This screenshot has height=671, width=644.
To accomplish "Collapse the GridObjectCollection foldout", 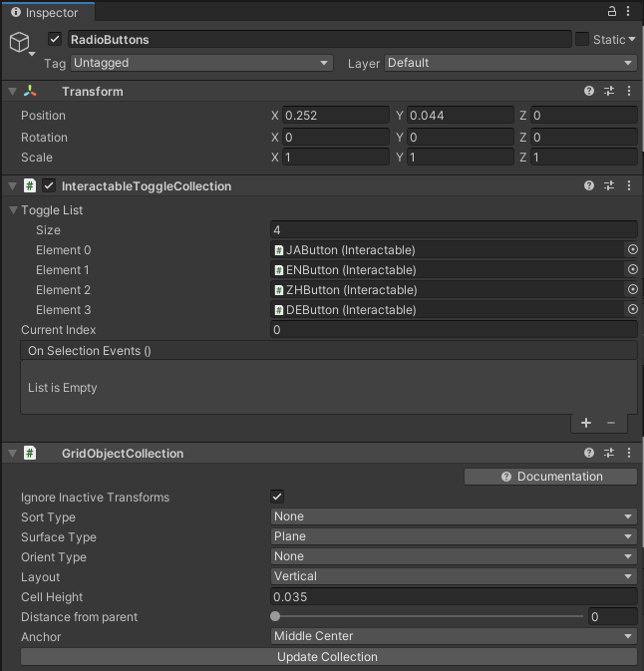I will click(12, 453).
